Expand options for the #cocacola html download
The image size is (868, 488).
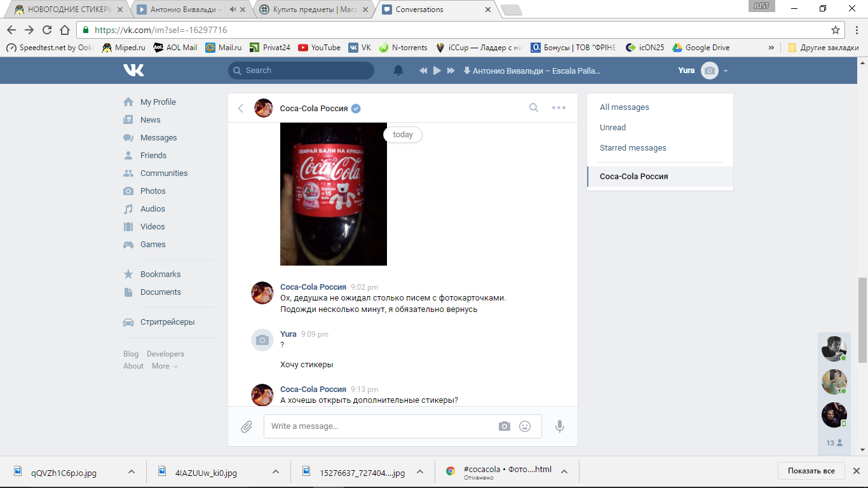(564, 471)
